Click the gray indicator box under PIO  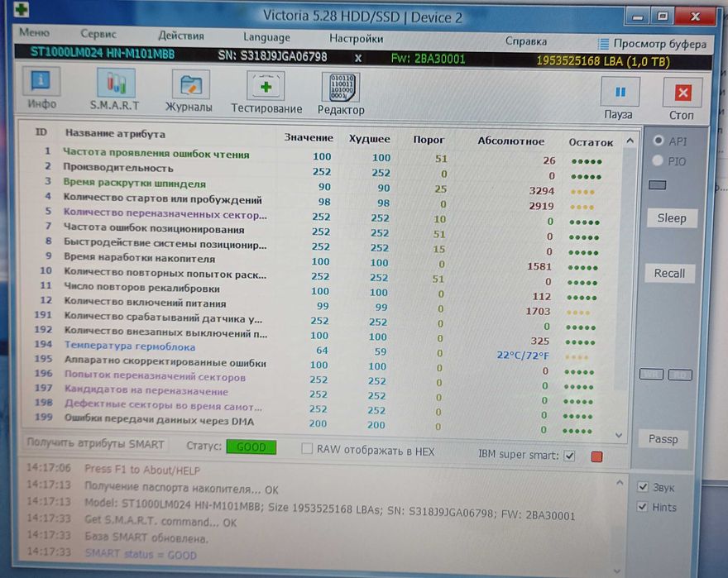point(658,185)
